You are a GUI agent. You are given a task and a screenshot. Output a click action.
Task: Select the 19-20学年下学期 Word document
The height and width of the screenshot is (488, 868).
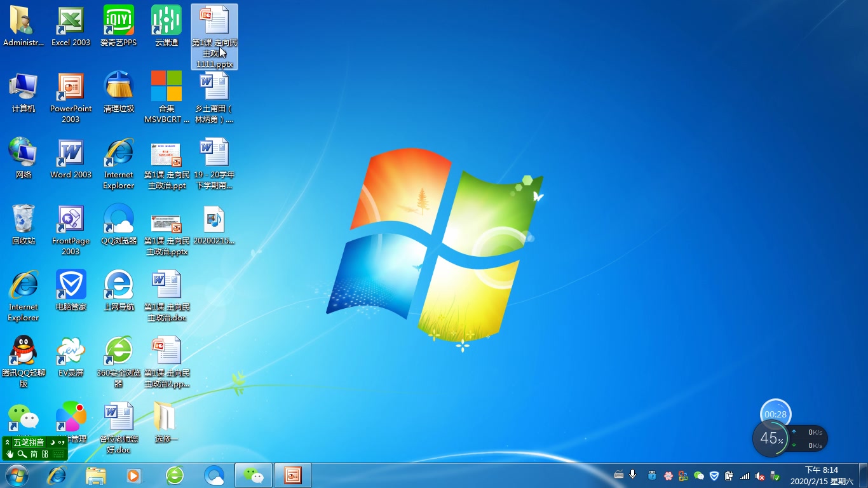coord(214,163)
